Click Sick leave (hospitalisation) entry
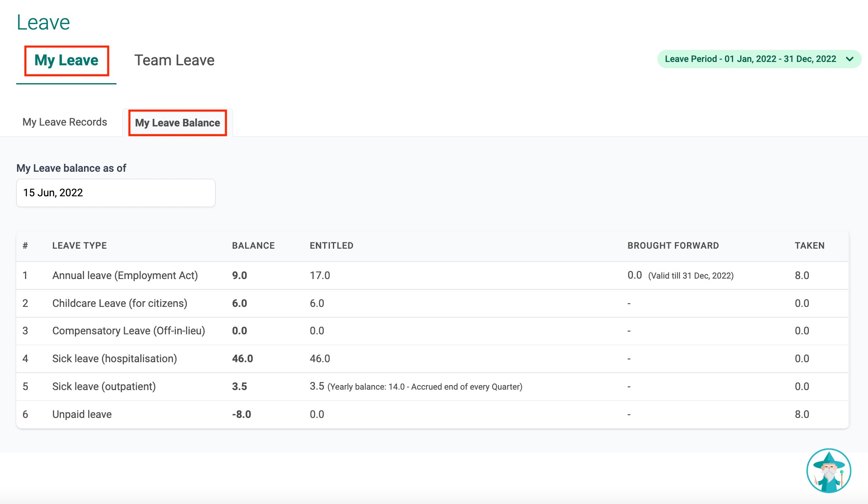Image resolution: width=868 pixels, height=504 pixels. 114,358
